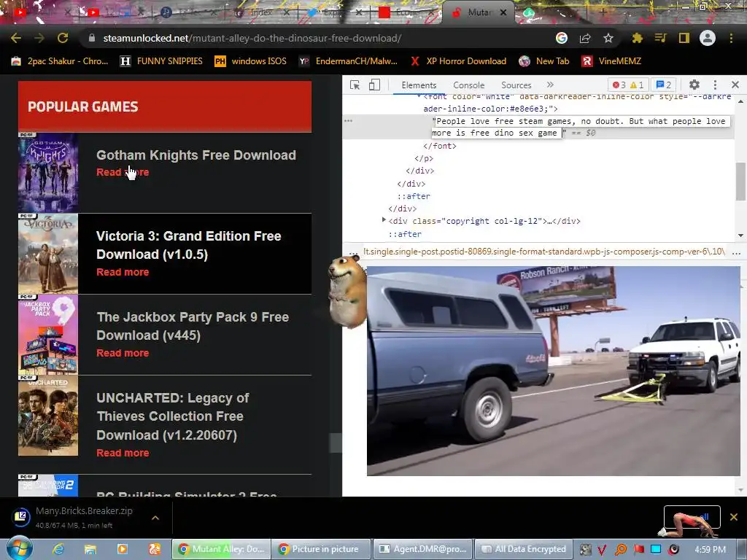Image resolution: width=747 pixels, height=560 pixels.
Task: Open the media control playlist icon
Action: [660, 38]
